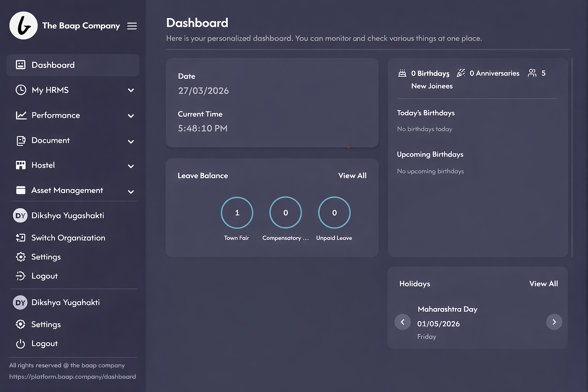Expand the My HRMS submenu chevron
The image size is (588, 392).
[131, 90]
